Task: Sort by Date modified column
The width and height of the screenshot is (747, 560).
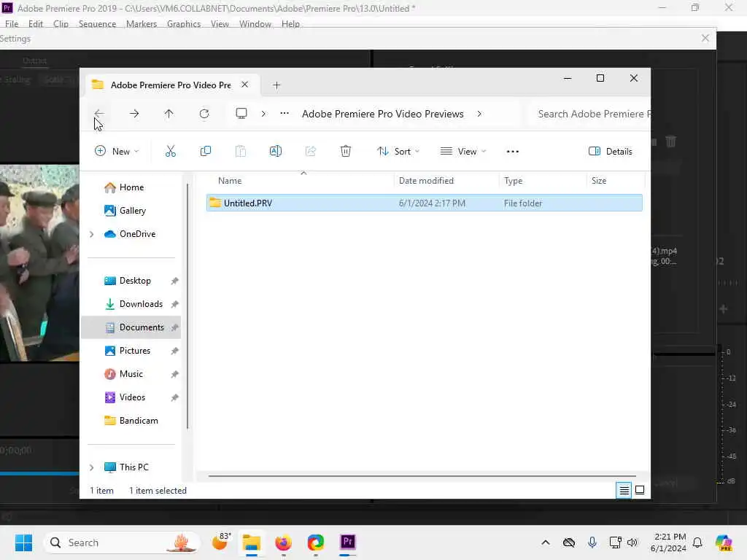Action: tap(426, 181)
